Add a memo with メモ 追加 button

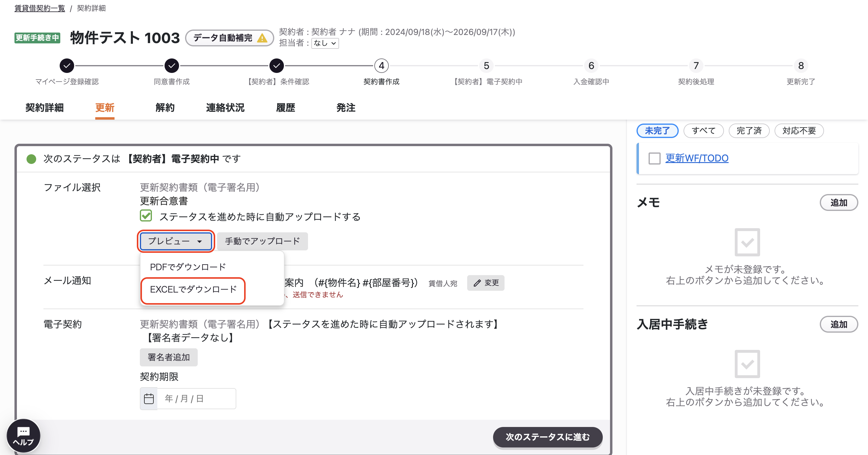click(x=839, y=203)
